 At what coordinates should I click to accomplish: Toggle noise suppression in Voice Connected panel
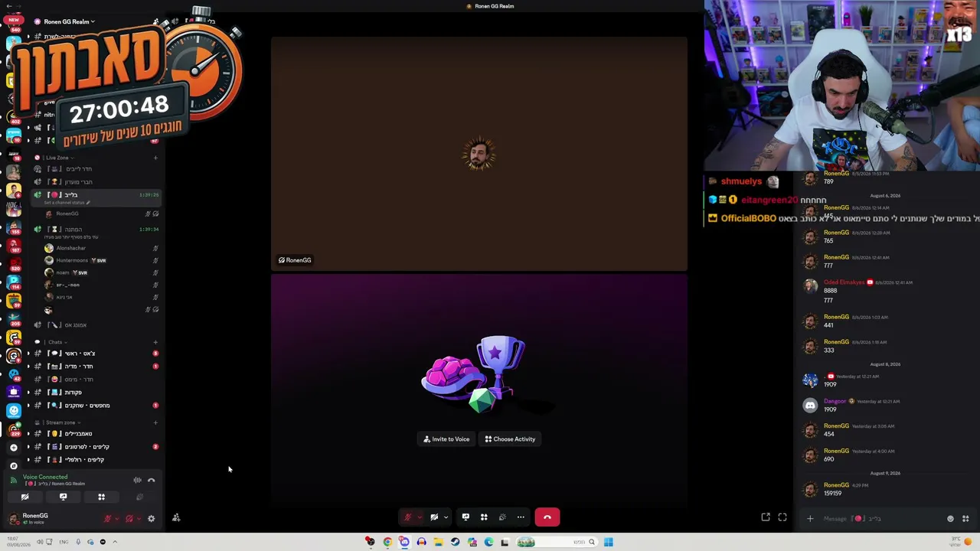click(x=137, y=480)
